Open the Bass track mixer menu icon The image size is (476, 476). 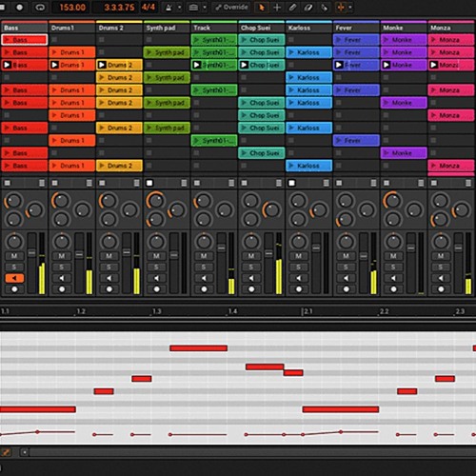[42, 183]
